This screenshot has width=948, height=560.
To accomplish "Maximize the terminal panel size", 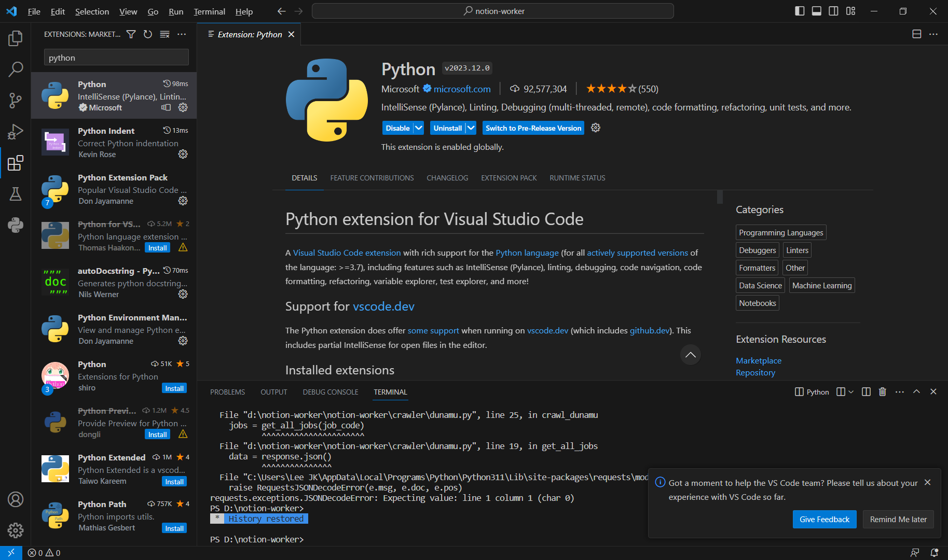I will point(917,392).
